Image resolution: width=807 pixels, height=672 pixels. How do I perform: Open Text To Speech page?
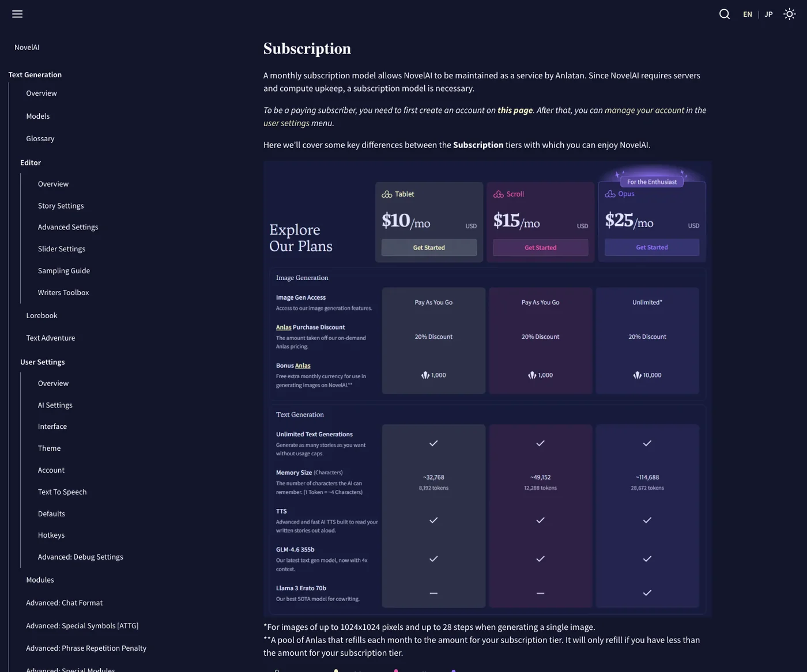pos(62,492)
